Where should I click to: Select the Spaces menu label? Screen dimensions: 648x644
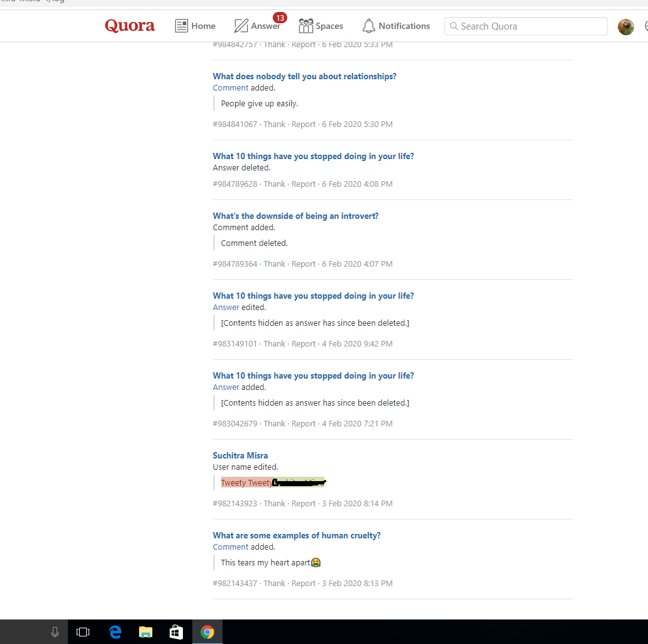pos(329,26)
